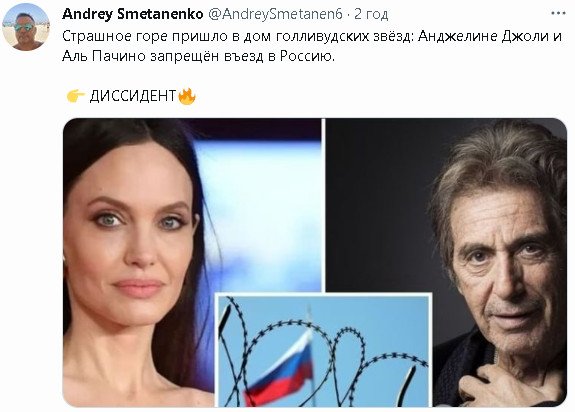This screenshot has width=575, height=412.
Task: Click the word "Россию" in tweet text
Action: click(307, 56)
